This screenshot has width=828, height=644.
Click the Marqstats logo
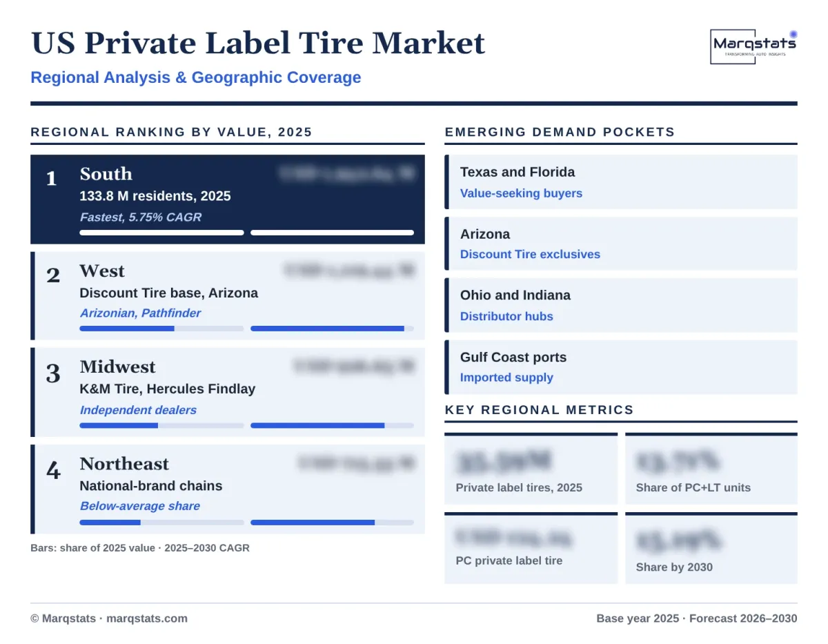753,46
